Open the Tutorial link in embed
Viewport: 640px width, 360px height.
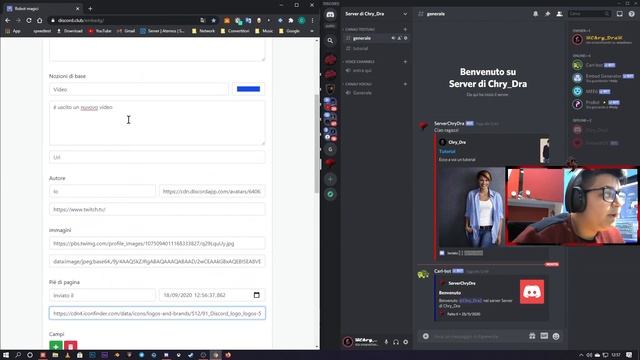(x=447, y=151)
